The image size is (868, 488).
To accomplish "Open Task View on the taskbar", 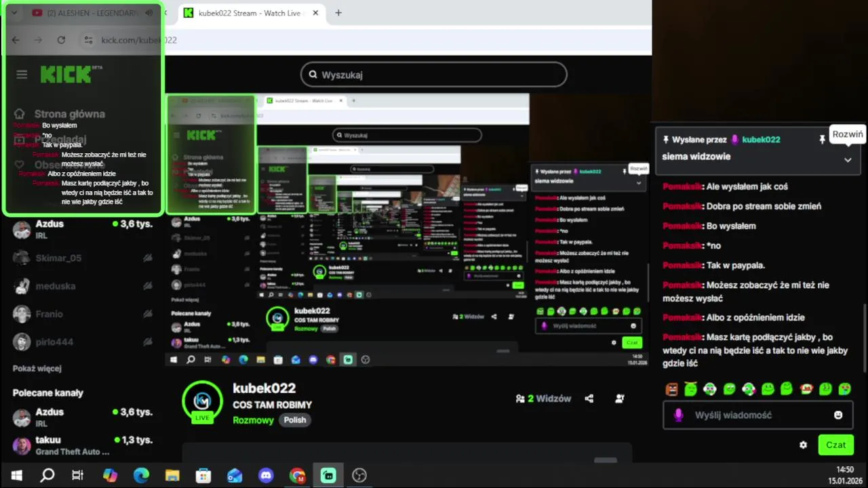I will pyautogui.click(x=78, y=476).
